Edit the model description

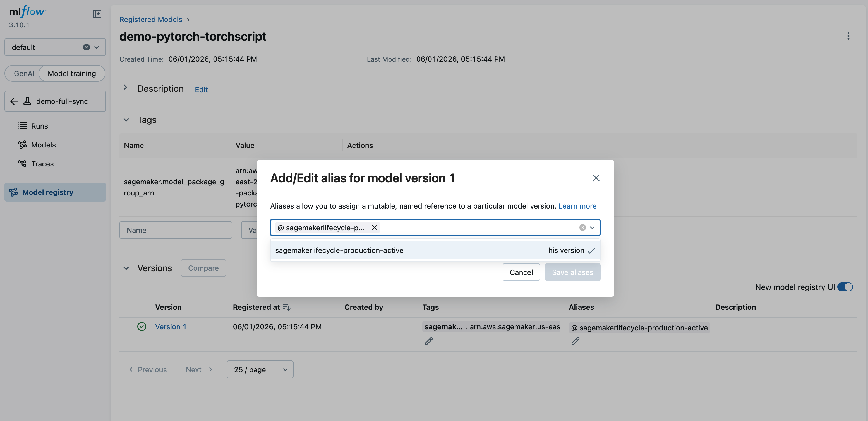(201, 89)
